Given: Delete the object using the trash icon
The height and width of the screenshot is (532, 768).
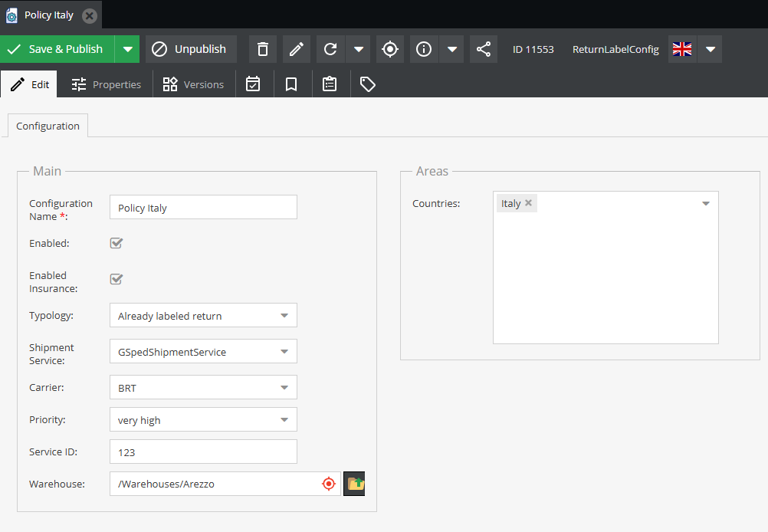Looking at the screenshot, I should pyautogui.click(x=262, y=48).
